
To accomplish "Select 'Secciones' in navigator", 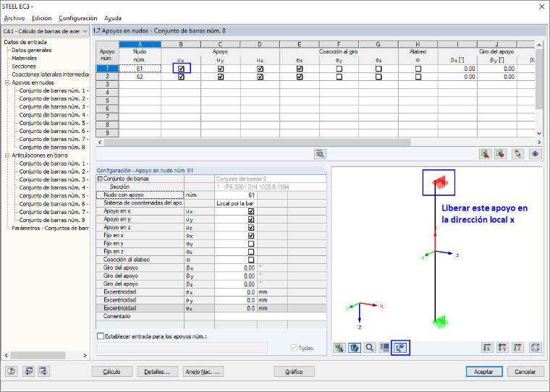I will pos(24,67).
